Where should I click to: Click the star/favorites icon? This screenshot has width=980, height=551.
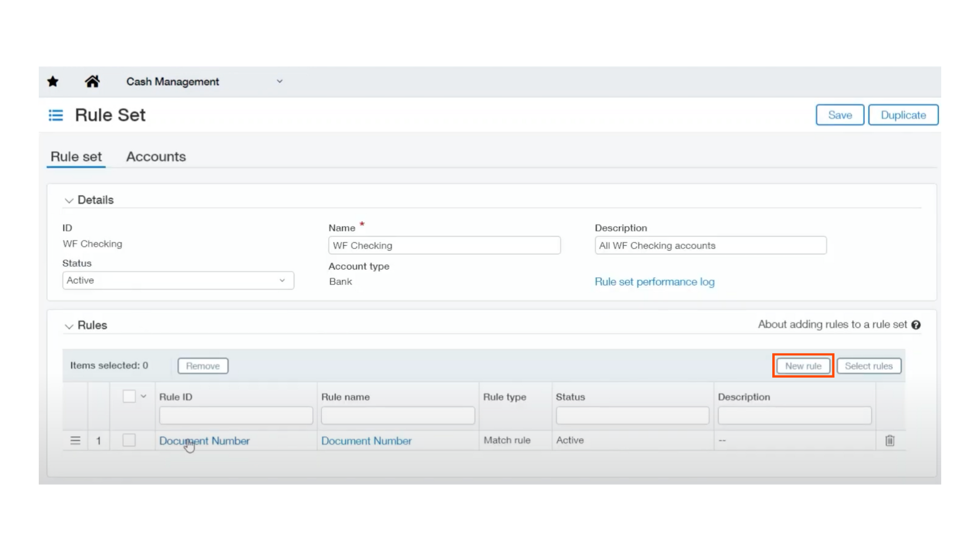tap(53, 82)
